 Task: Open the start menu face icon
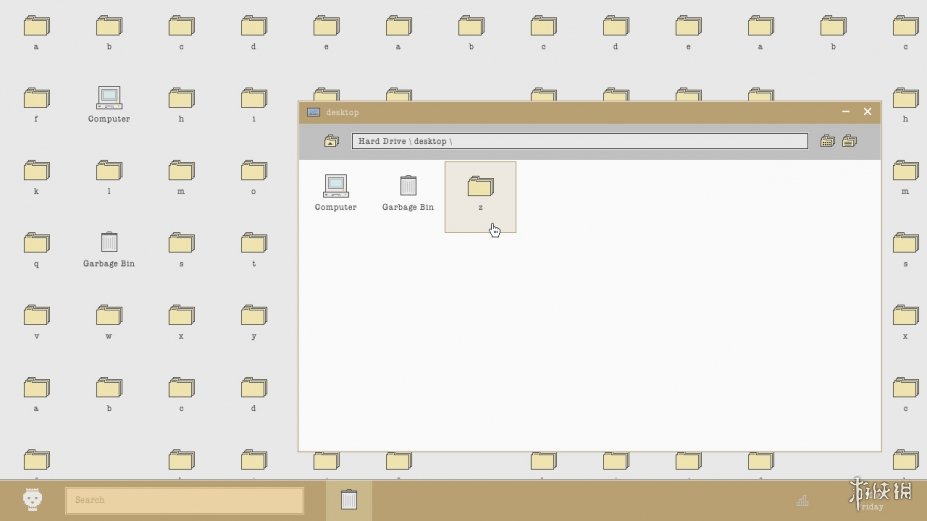pyautogui.click(x=33, y=499)
